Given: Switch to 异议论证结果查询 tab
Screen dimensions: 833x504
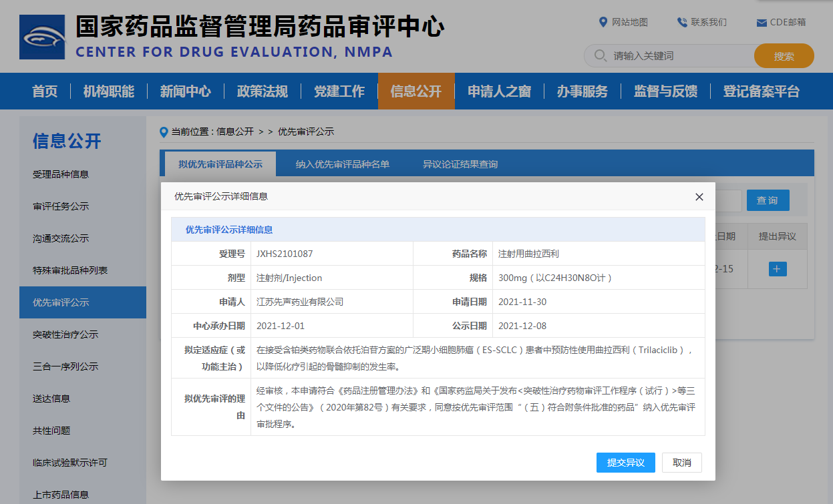Looking at the screenshot, I should (x=460, y=164).
